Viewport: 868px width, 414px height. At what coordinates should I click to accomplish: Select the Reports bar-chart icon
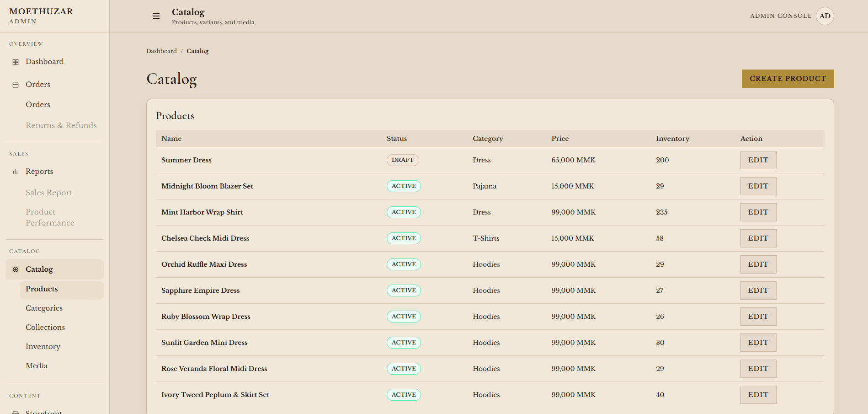[x=15, y=171]
